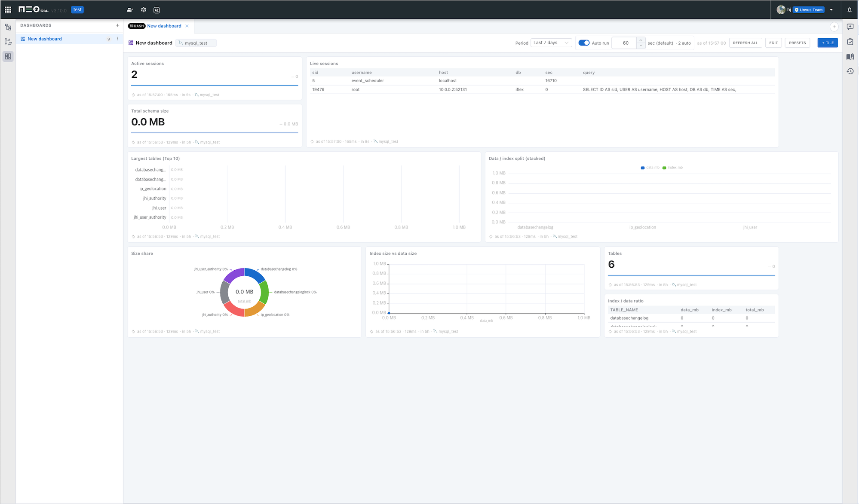Select the dashboards sidebar icon
859x504 pixels.
coord(8,56)
